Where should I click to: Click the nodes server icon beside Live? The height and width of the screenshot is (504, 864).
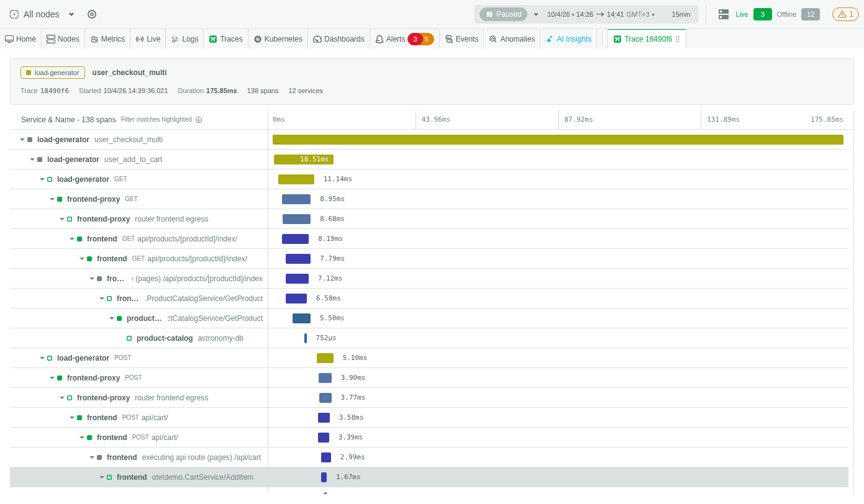(724, 14)
